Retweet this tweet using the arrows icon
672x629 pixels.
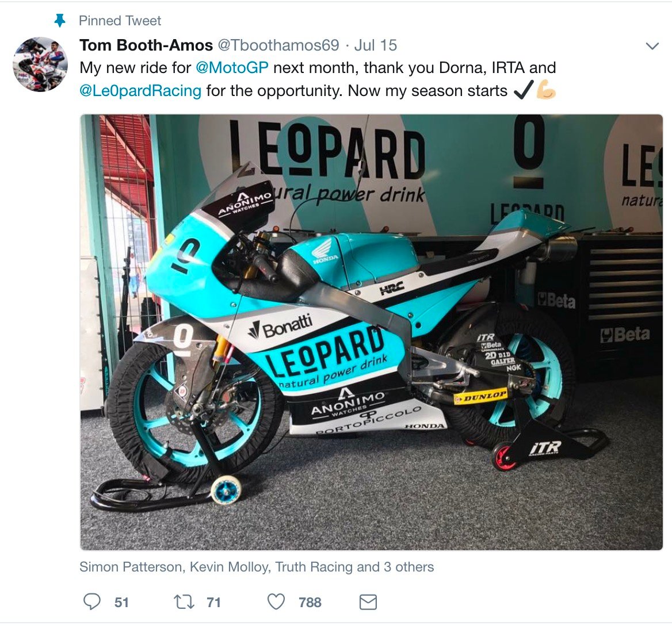(184, 602)
